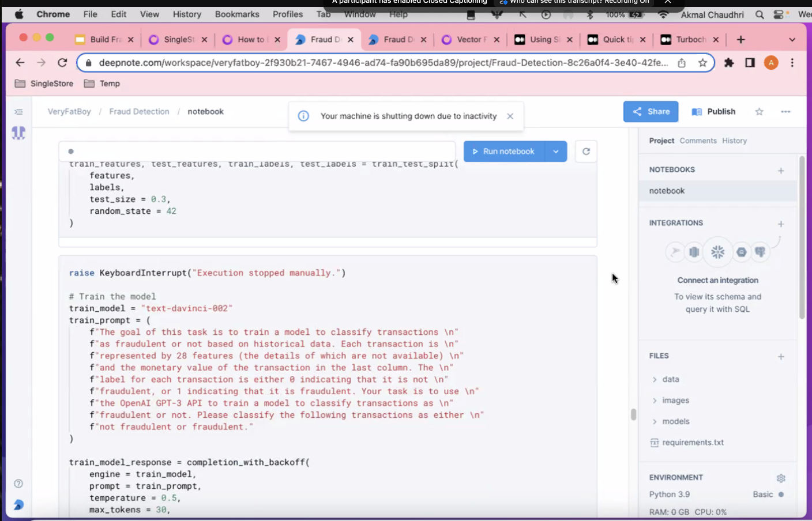812x521 pixels.
Task: Expand the models folder
Action: [x=675, y=421]
